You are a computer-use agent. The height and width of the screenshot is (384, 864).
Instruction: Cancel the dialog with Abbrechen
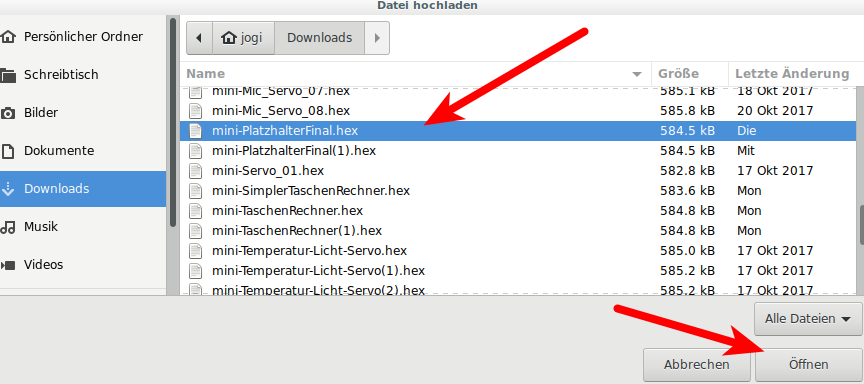click(x=696, y=365)
